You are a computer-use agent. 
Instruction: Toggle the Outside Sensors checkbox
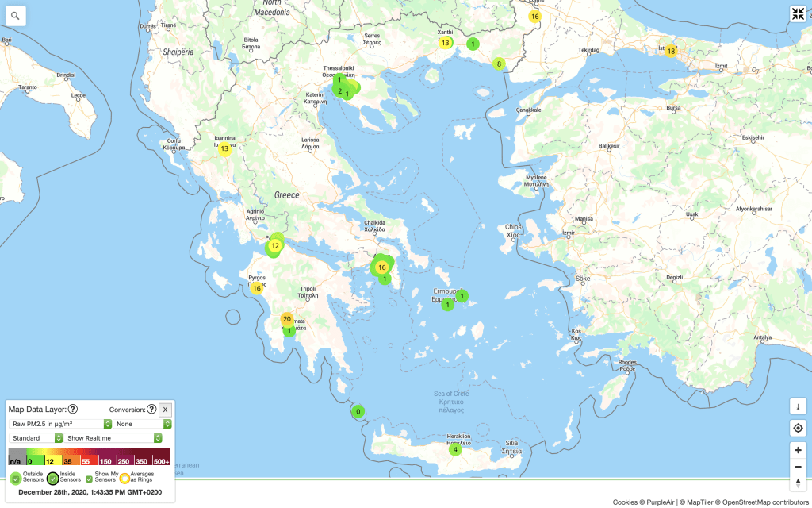tap(15, 478)
